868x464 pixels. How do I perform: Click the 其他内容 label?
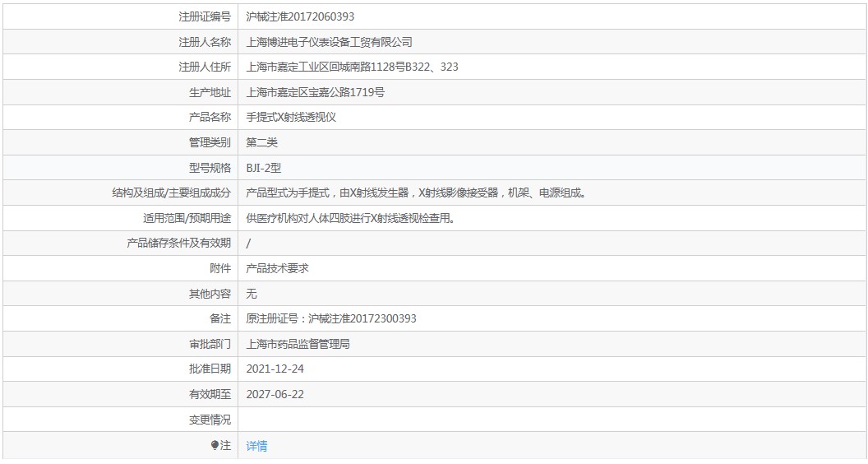coord(210,294)
